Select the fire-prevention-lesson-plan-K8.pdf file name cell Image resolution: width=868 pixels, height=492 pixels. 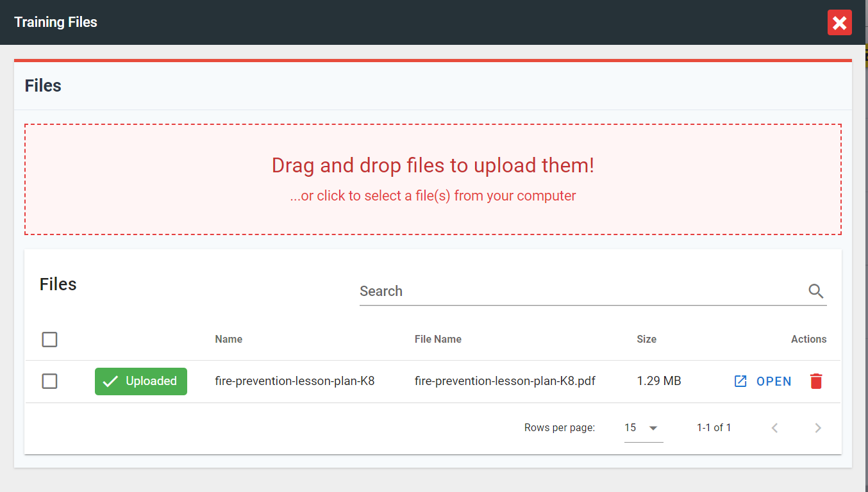(x=505, y=381)
